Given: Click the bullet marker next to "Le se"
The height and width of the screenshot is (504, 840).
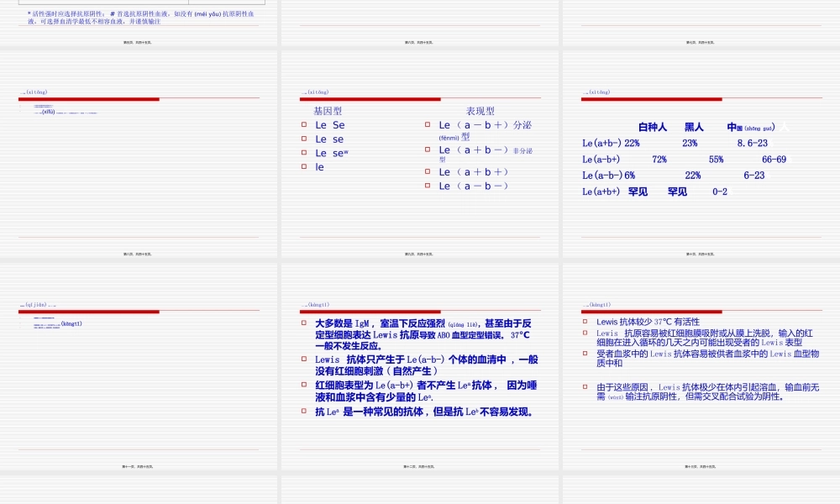Looking at the screenshot, I should 303,139.
